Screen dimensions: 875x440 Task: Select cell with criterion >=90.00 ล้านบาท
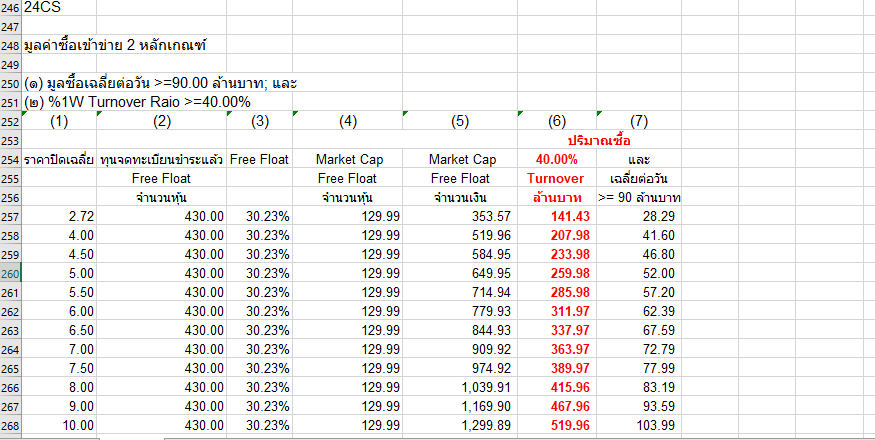coord(160,84)
